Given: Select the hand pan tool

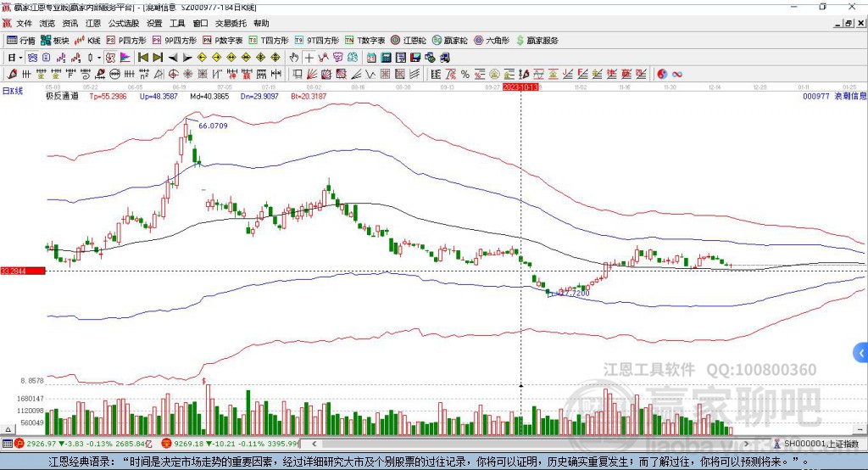Looking at the screenshot, I should pyautogui.click(x=294, y=58).
